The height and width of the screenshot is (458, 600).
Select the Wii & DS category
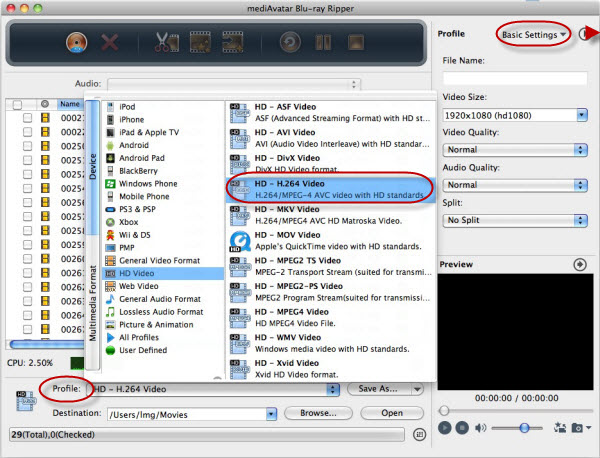[163, 235]
